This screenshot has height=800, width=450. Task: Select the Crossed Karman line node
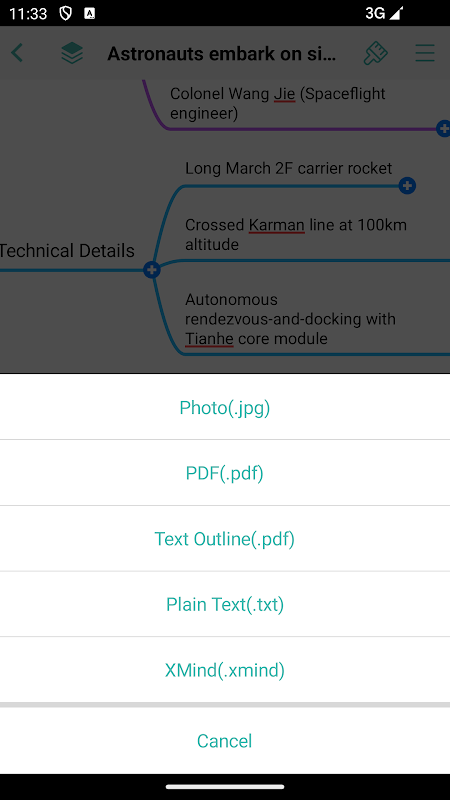(296, 234)
